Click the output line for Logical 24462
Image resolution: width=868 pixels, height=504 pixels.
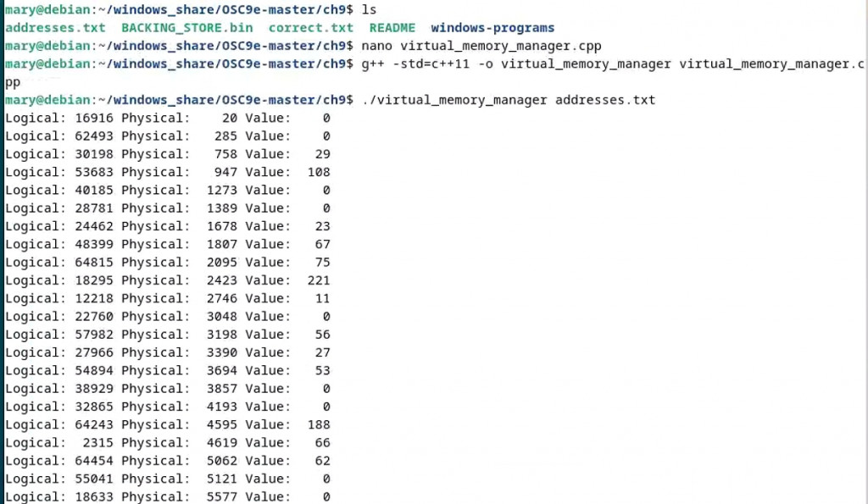[x=168, y=226]
